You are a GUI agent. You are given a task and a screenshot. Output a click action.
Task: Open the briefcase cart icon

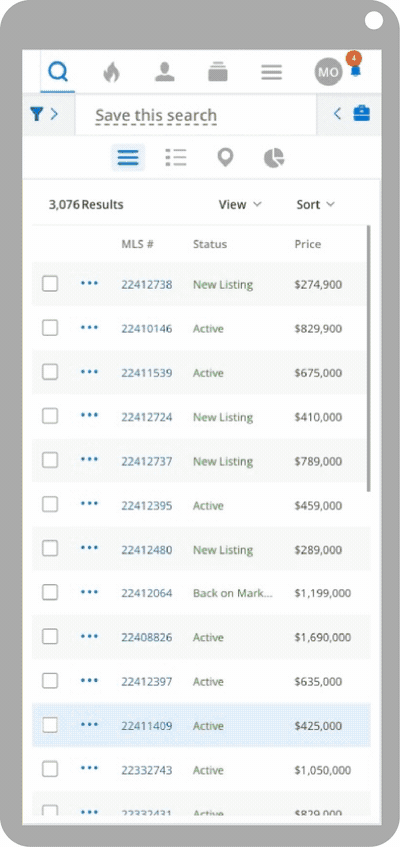pyautogui.click(x=362, y=113)
